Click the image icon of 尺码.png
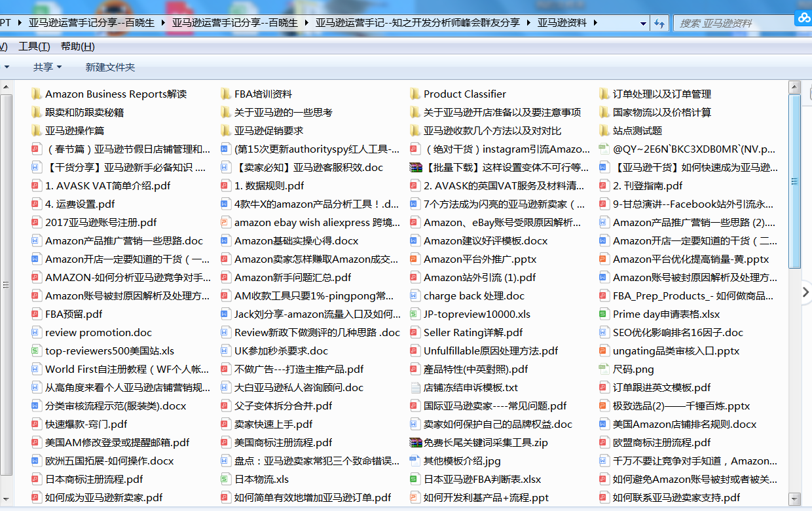 pos(604,369)
